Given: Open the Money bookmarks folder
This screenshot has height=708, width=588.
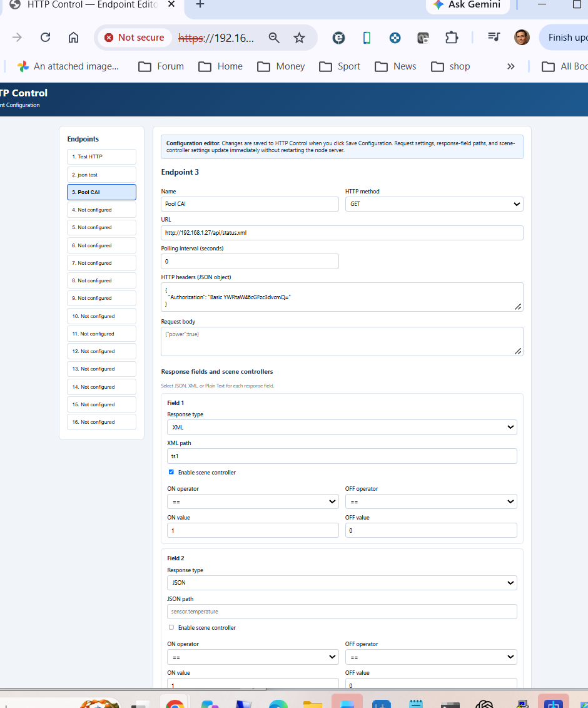Looking at the screenshot, I should tap(281, 66).
